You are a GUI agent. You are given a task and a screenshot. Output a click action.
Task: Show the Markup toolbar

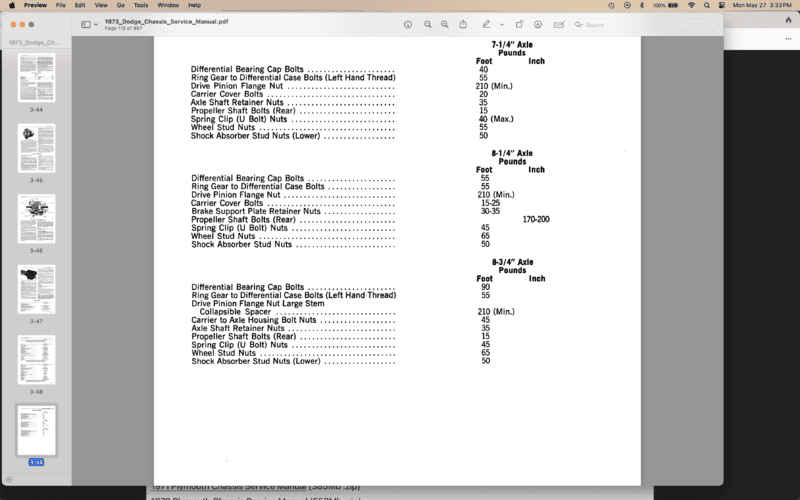538,24
